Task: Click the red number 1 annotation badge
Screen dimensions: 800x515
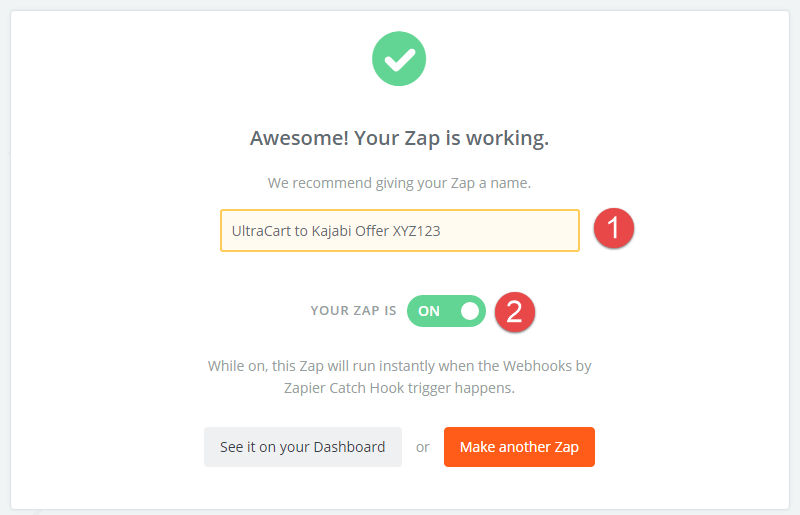Action: click(x=614, y=228)
